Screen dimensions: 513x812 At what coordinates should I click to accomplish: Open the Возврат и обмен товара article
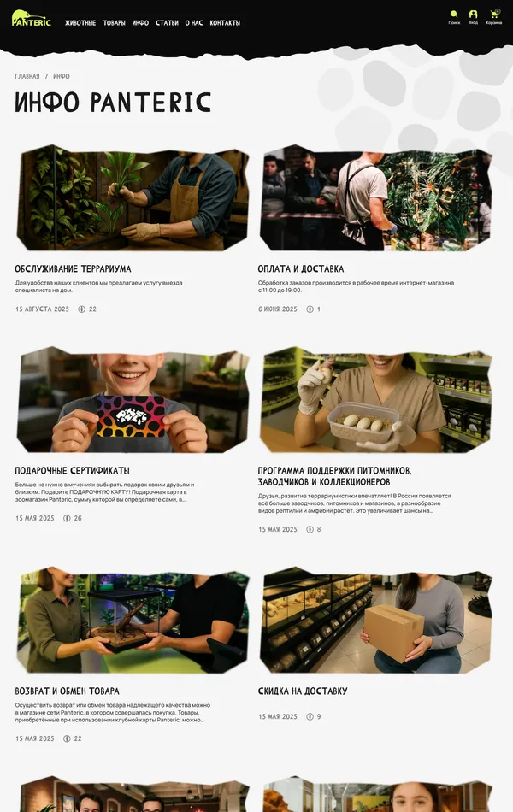[67, 691]
